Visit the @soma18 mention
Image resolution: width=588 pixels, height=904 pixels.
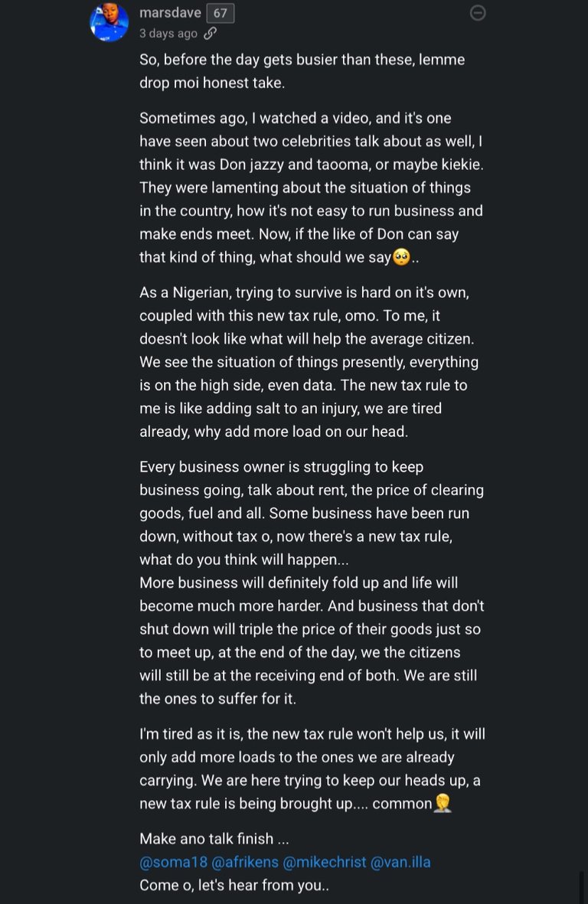[x=173, y=862]
